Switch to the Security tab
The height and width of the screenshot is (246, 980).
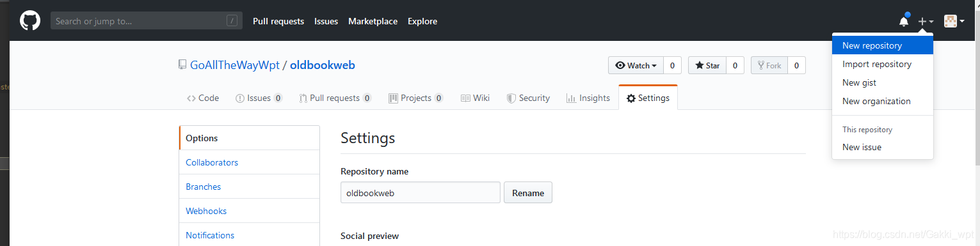[528, 98]
